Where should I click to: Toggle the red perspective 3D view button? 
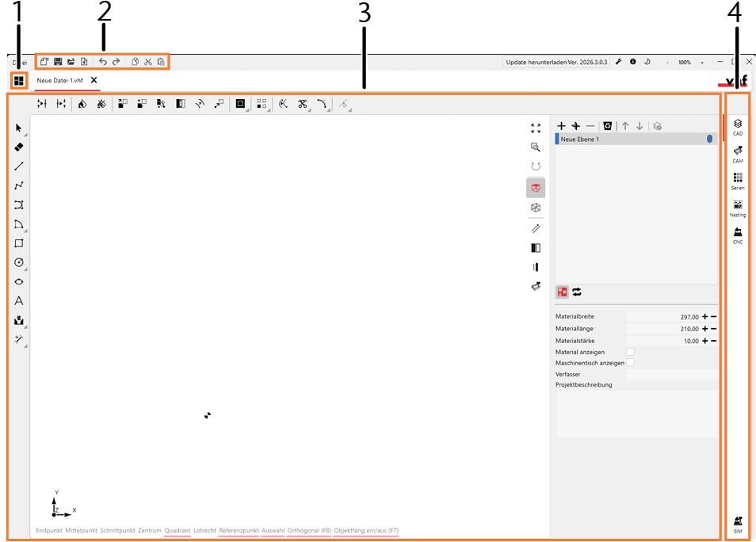536,188
